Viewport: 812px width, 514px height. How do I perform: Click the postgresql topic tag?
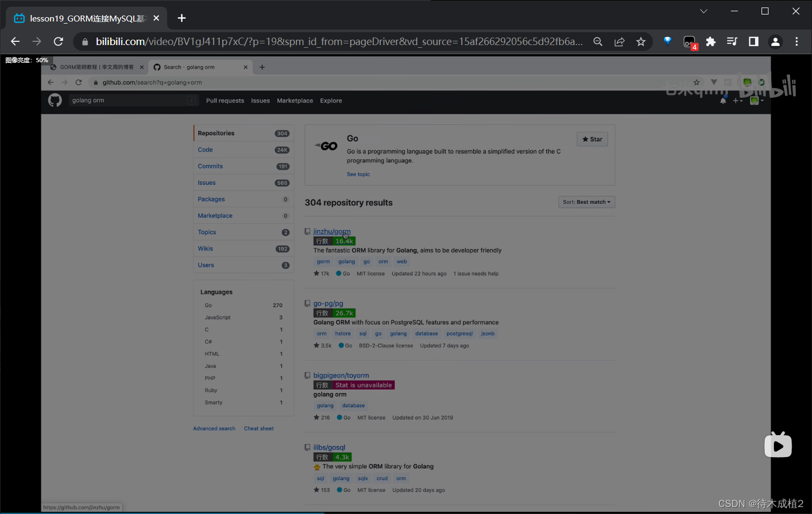(x=460, y=334)
